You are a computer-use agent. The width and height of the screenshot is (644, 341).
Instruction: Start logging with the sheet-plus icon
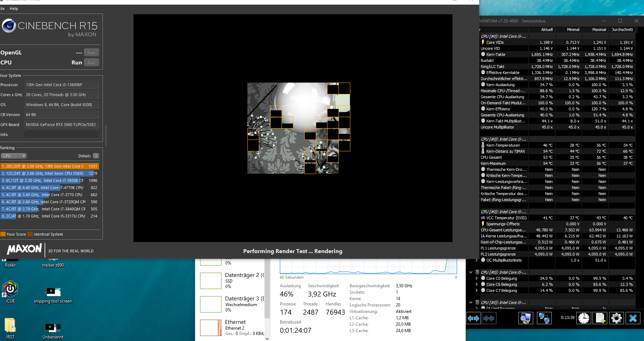(x=600, y=318)
